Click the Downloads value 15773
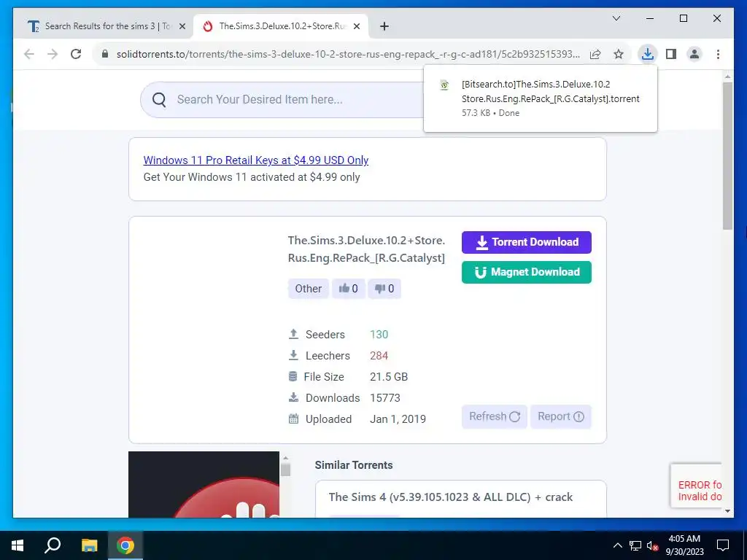 click(385, 397)
